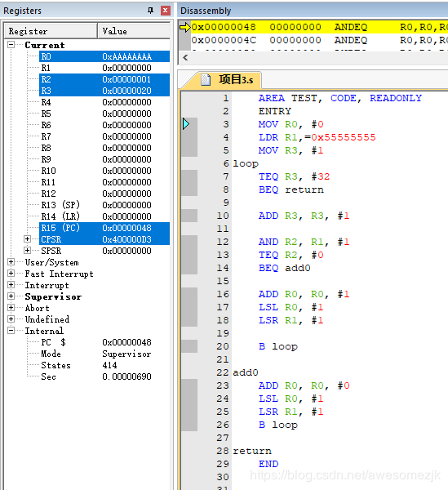
Task: Click the Register column header
Action: 51,31
